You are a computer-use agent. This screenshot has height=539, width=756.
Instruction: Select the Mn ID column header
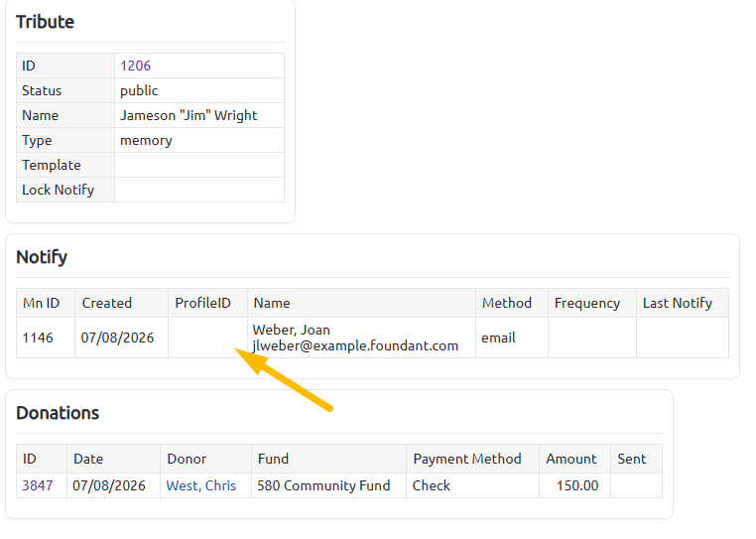pyautogui.click(x=46, y=303)
